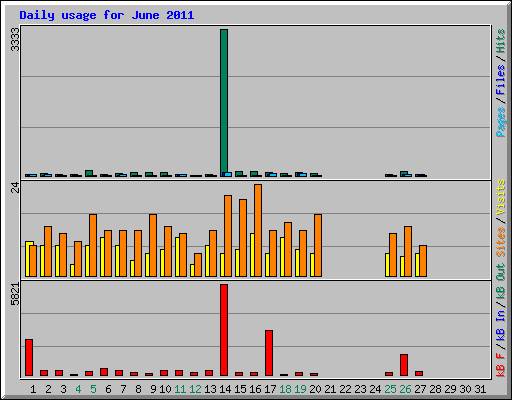Click the 'Sites' legend label
The width and height of the screenshot is (512, 400).
[500, 242]
